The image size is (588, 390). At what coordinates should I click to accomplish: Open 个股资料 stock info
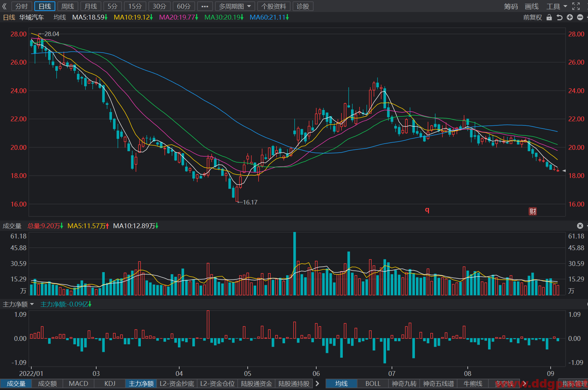274,6
